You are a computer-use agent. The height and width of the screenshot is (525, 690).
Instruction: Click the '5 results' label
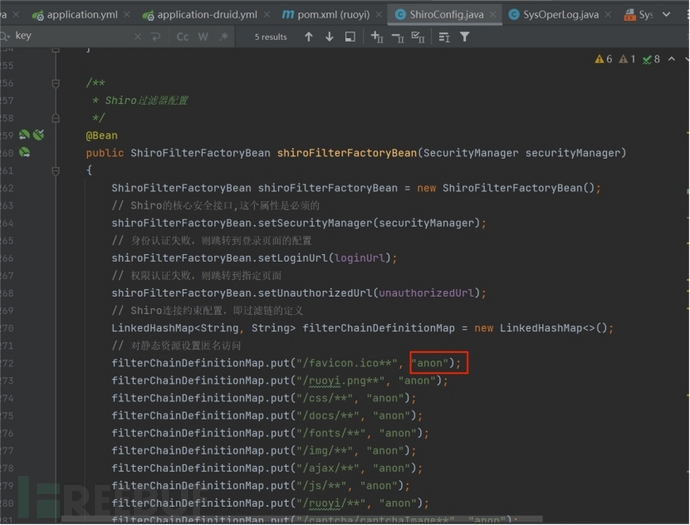tap(271, 37)
